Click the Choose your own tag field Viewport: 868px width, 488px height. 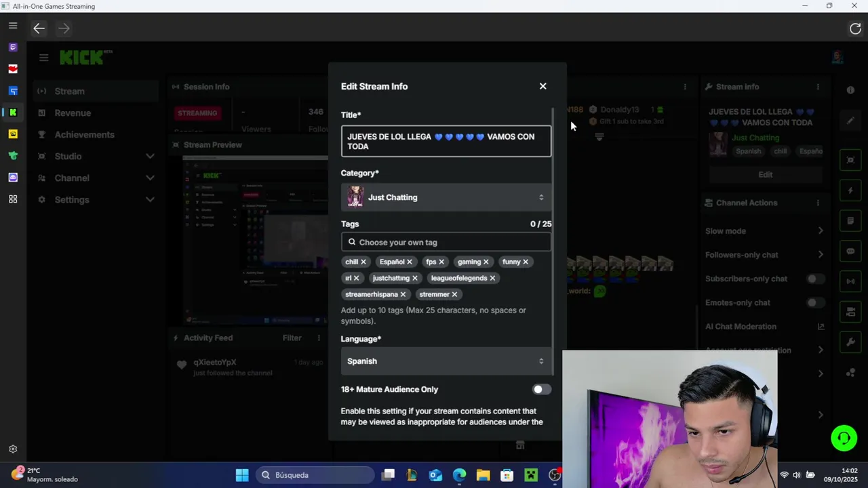tap(446, 242)
